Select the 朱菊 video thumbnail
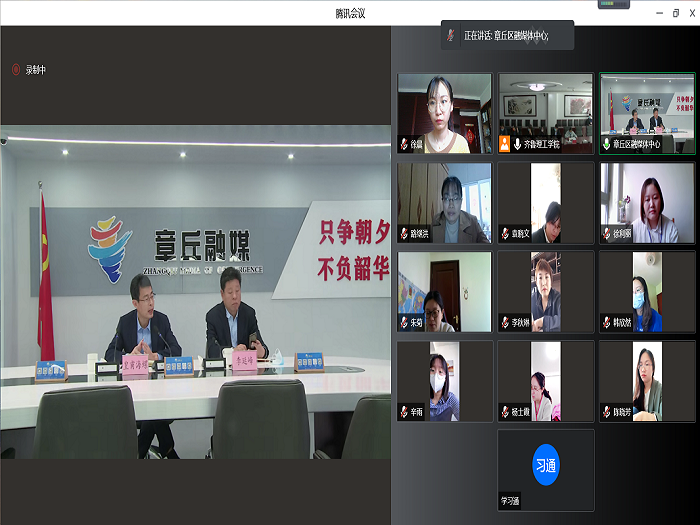Screen dimensions: 700x525 [x=445, y=291]
